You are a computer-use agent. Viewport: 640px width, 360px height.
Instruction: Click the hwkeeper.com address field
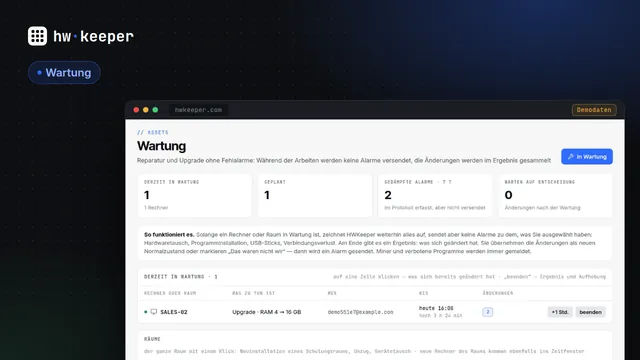click(198, 110)
